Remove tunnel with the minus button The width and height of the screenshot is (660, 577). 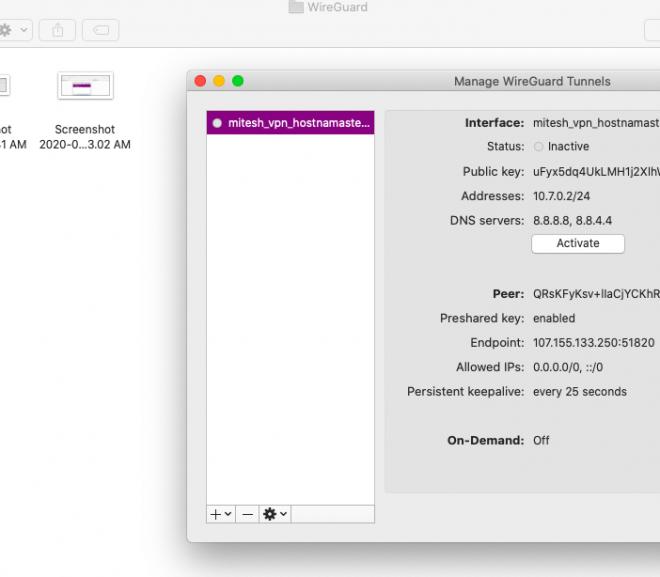248,514
